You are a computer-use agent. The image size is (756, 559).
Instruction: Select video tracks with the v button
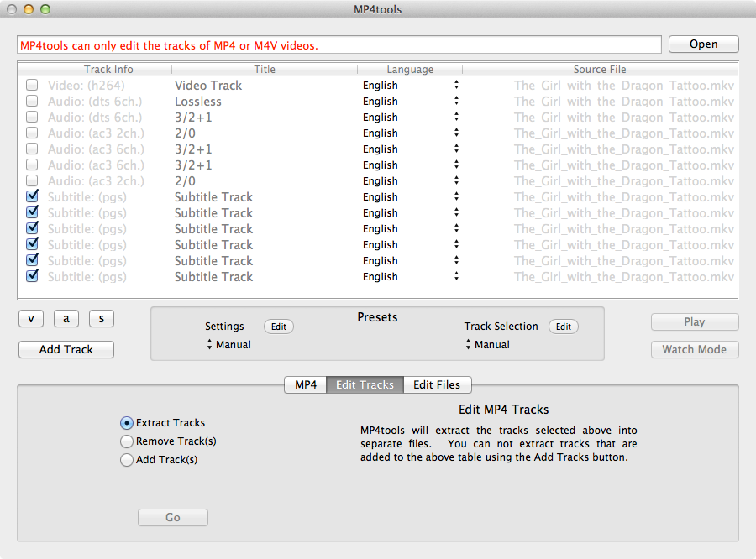[31, 319]
